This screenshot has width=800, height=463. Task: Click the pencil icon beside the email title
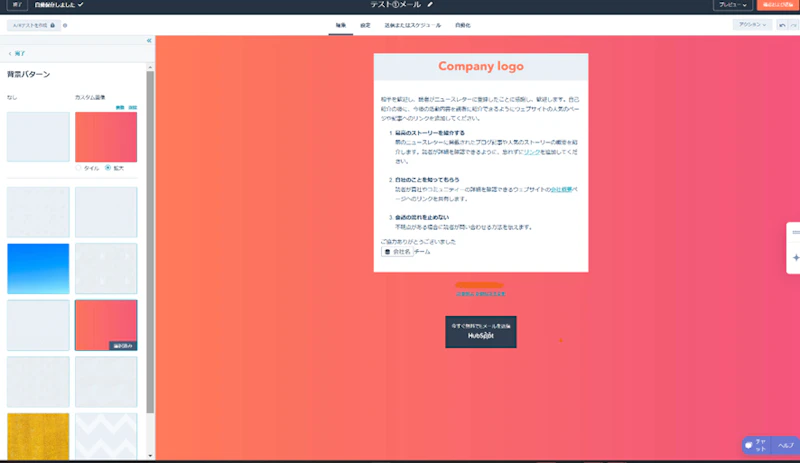pyautogui.click(x=430, y=5)
